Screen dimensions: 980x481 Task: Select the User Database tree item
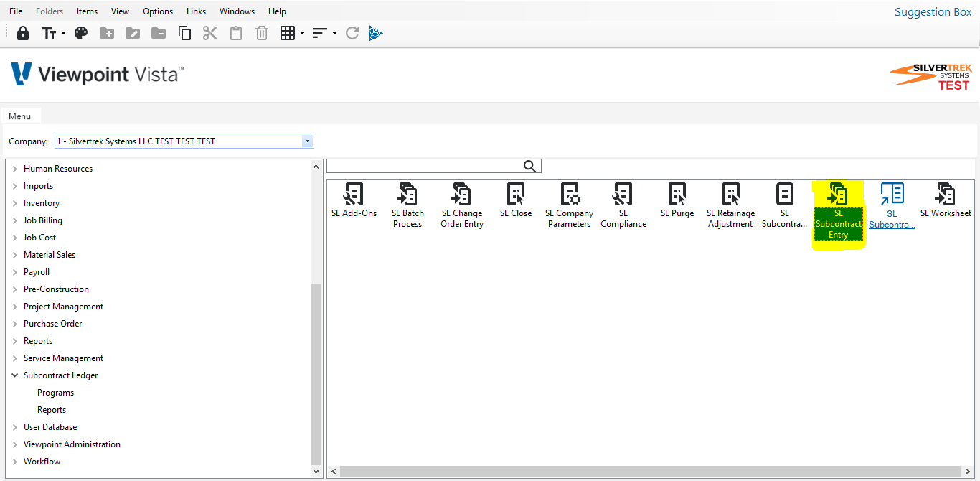click(50, 427)
